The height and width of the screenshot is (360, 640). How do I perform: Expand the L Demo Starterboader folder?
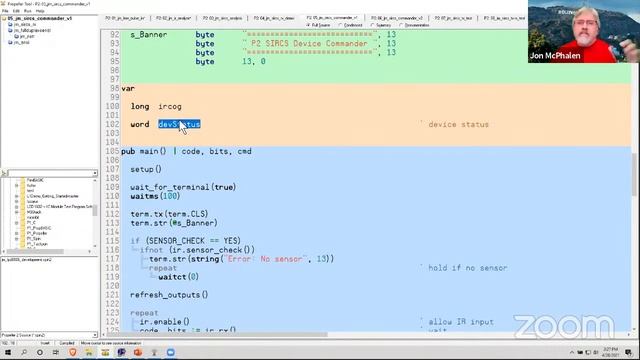[x=17, y=196]
